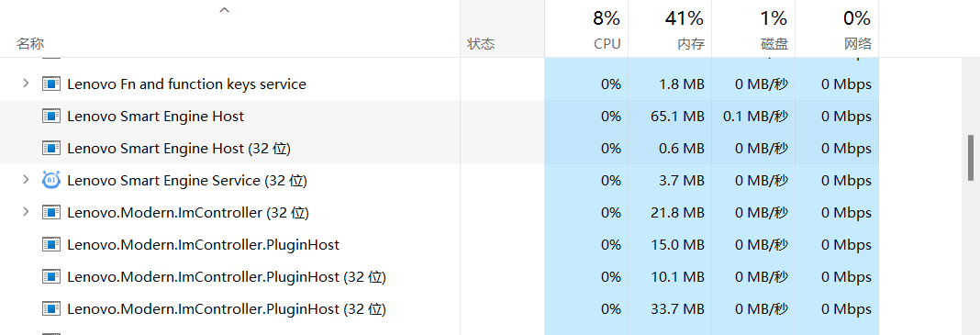Expand the Lenovo.Modern.ImController (32 位) group

click(x=26, y=211)
